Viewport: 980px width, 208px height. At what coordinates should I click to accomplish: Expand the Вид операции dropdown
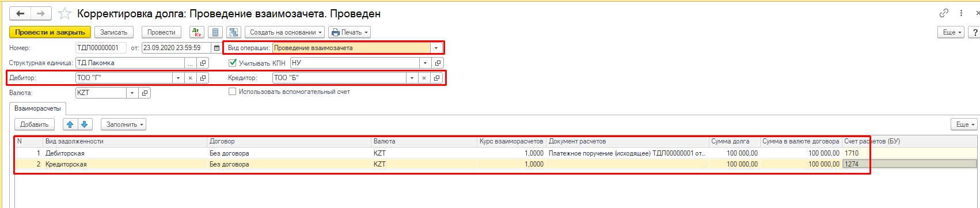tap(436, 48)
